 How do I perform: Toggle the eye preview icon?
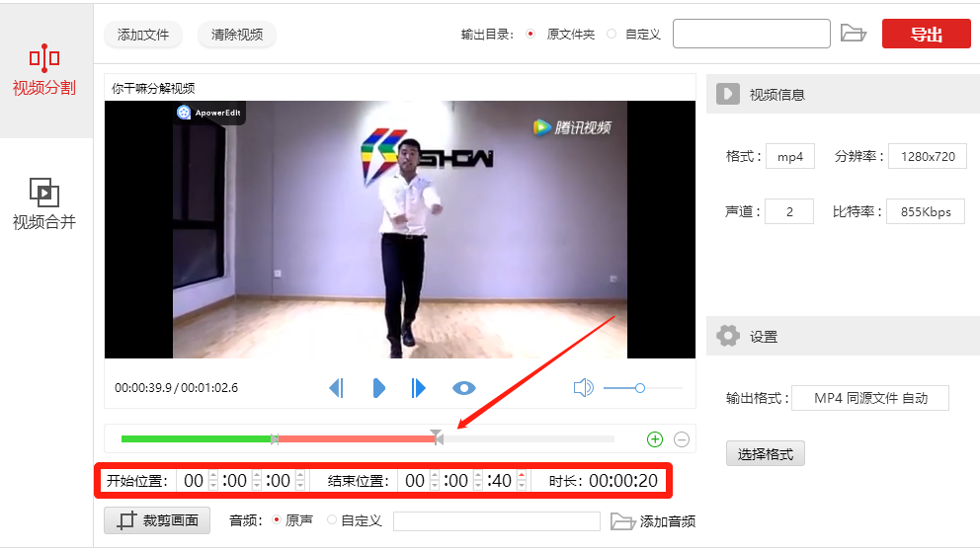(x=463, y=389)
